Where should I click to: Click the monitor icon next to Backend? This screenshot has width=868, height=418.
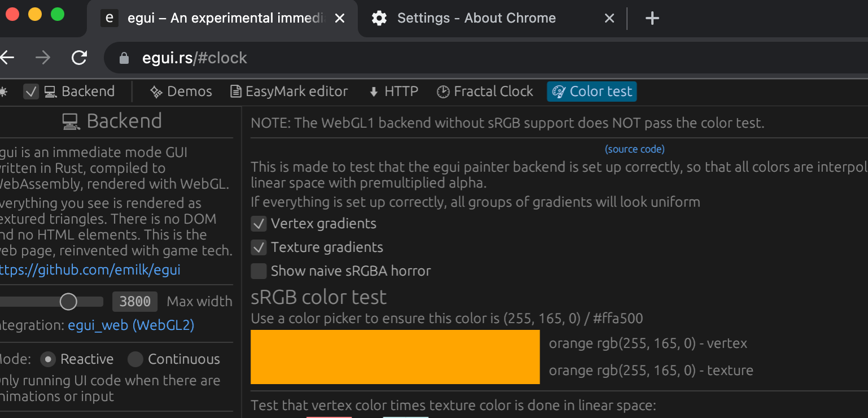coord(49,91)
